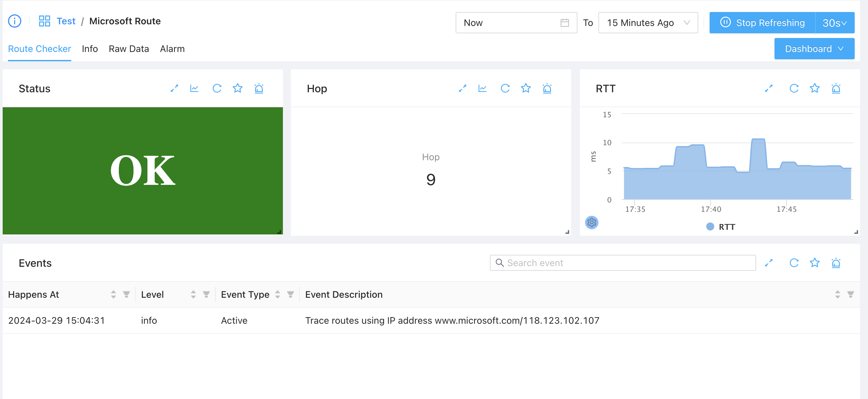Click the info circle icon
This screenshot has height=399, width=868.
pos(15,21)
